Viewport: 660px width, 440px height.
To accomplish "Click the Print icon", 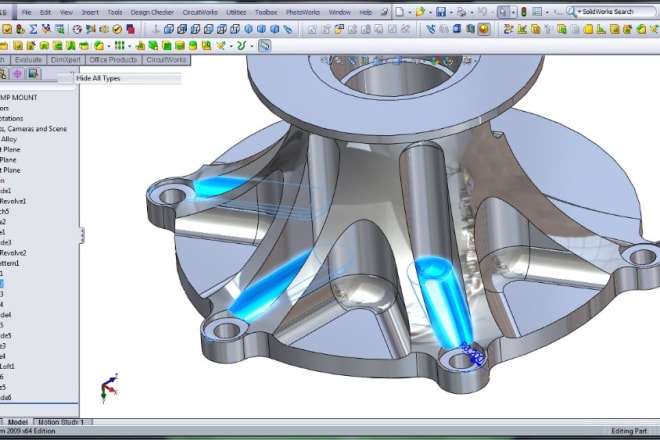I will [x=461, y=12].
